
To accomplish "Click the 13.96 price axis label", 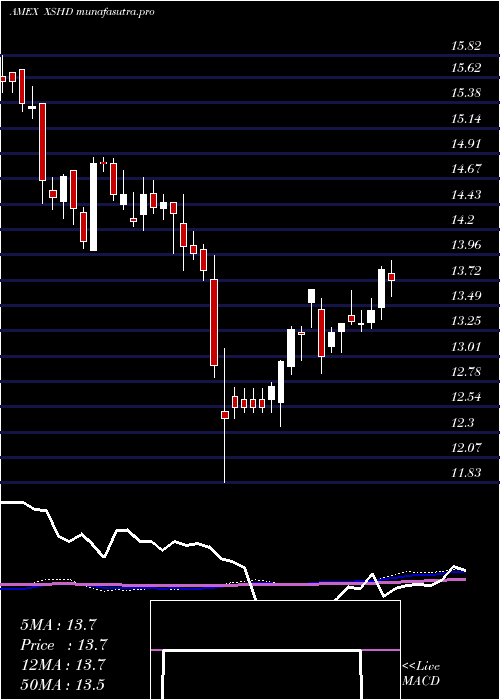I will click(466, 245).
